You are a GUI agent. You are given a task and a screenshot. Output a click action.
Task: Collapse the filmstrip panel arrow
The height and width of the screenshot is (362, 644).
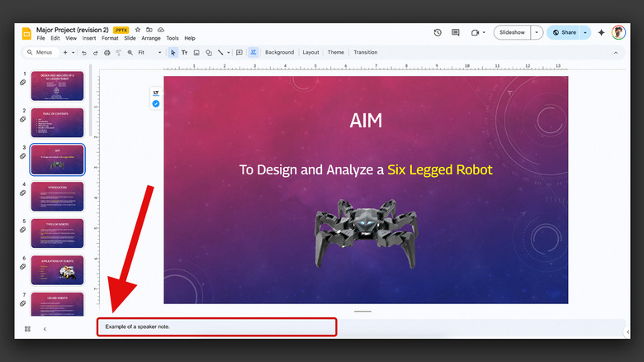(45, 329)
